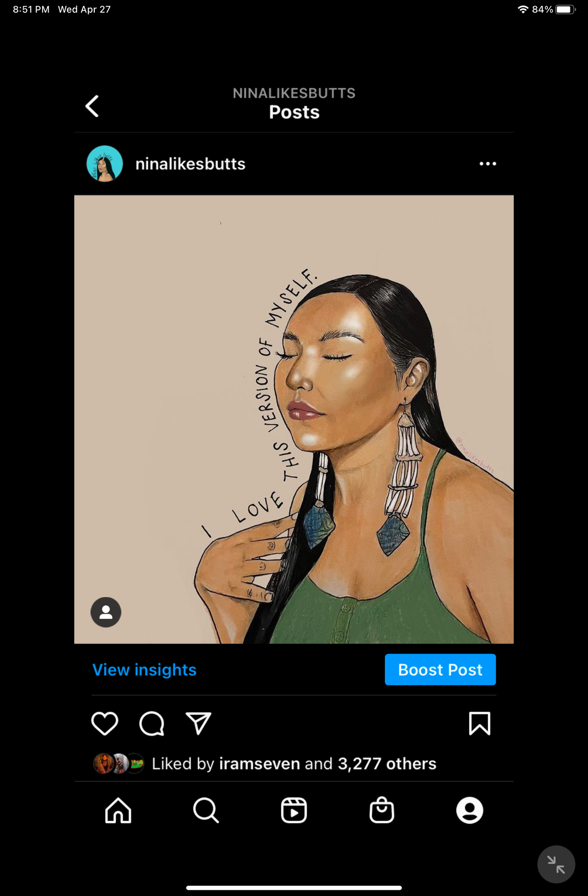
Task: Open ninalikesbutts profile picture
Action: pos(105,164)
